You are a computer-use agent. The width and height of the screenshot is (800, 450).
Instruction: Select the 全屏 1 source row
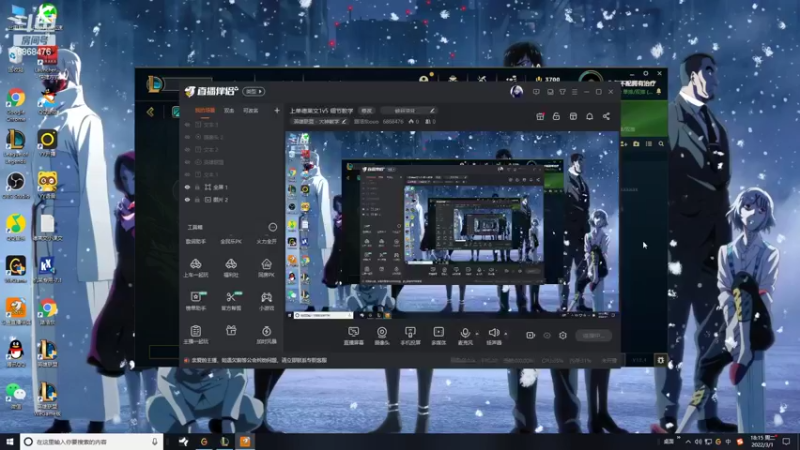[x=232, y=187]
